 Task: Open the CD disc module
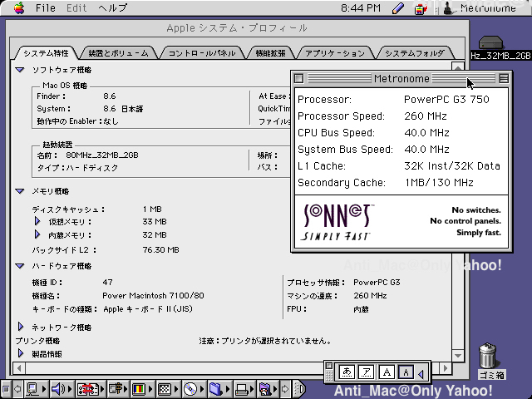coord(193,389)
